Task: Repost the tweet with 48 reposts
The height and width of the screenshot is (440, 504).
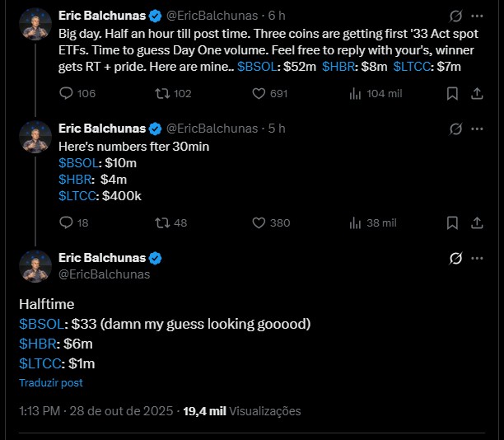Action: (x=161, y=222)
